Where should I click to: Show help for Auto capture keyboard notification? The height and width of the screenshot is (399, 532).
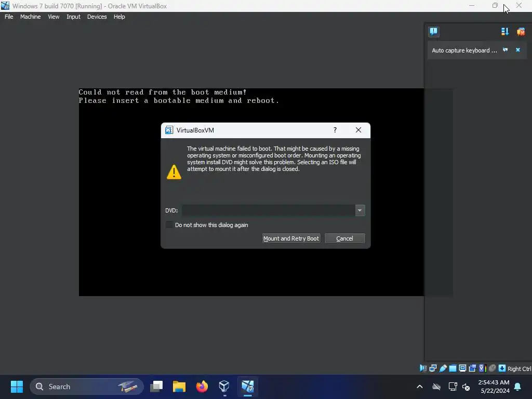click(505, 50)
